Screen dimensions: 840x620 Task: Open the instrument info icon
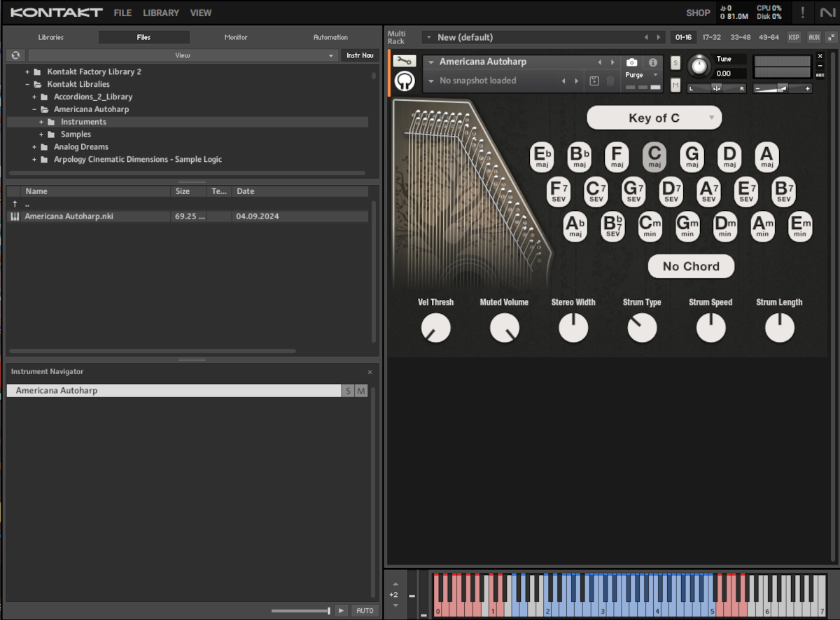pyautogui.click(x=653, y=62)
